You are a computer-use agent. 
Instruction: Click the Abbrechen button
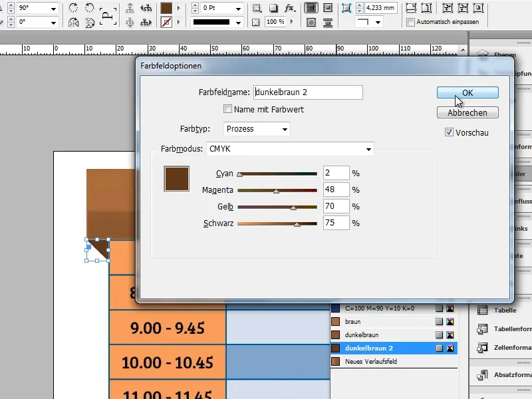(467, 112)
